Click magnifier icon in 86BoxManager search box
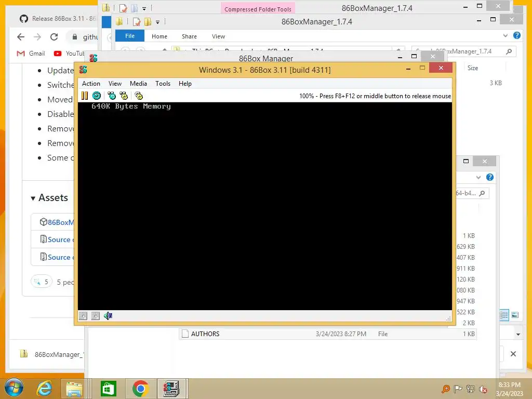 tap(509, 51)
